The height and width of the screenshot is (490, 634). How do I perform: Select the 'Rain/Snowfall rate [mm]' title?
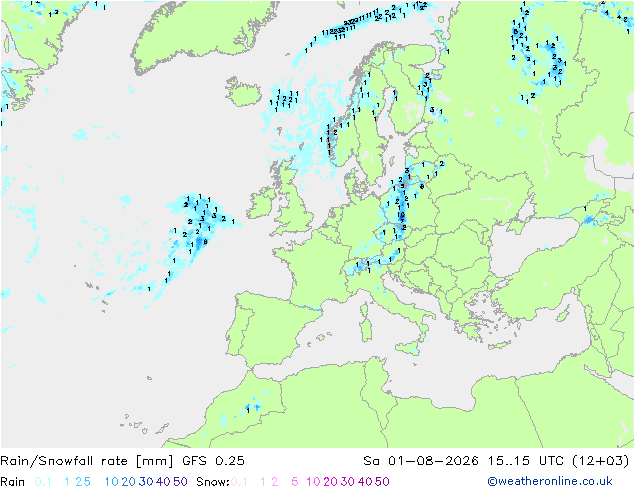point(87,461)
